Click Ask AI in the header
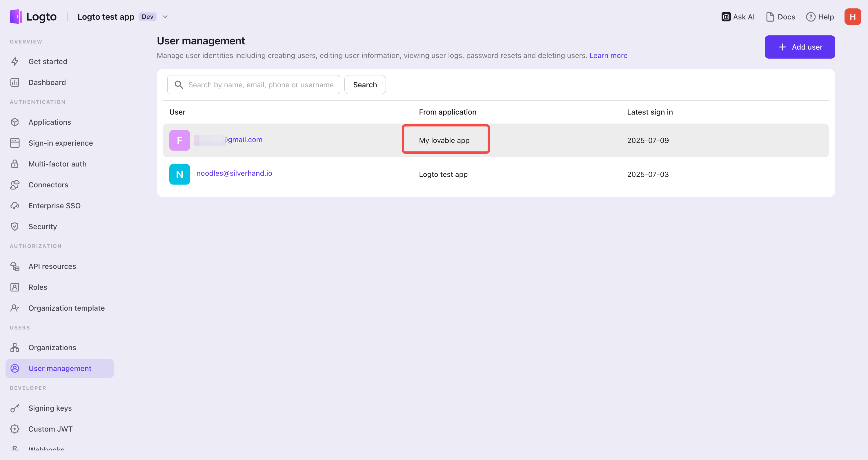Viewport: 868px width, 460px height. click(x=738, y=17)
